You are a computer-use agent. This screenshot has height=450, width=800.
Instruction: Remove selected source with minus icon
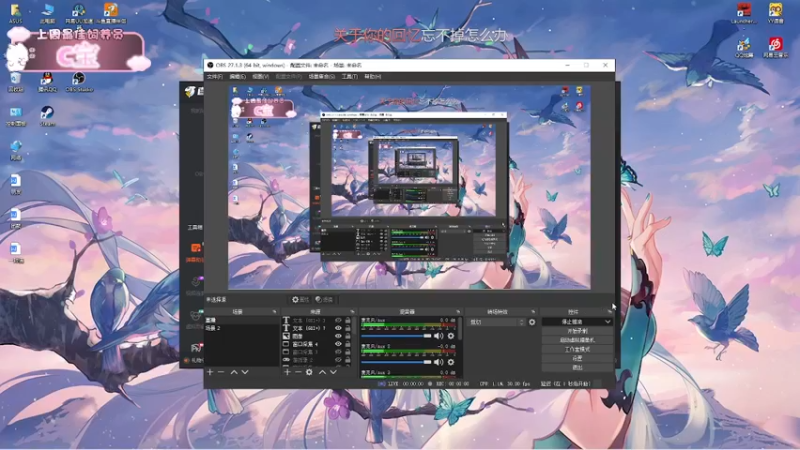click(298, 372)
